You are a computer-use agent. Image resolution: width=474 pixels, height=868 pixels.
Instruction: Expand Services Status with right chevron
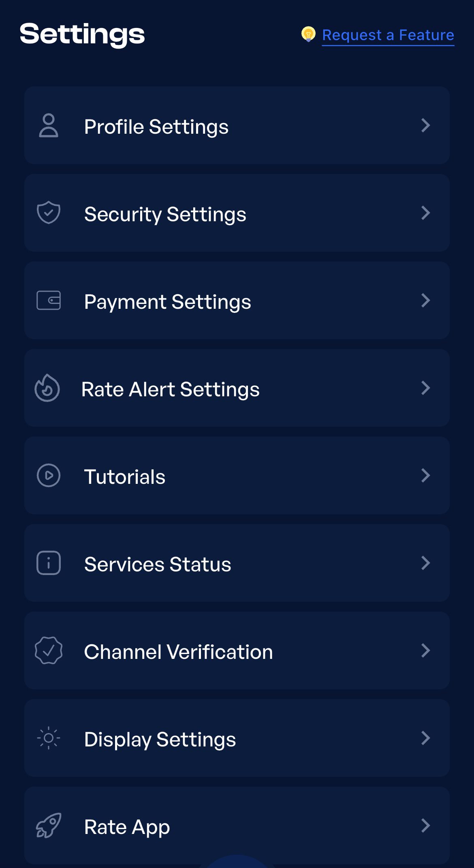(425, 563)
